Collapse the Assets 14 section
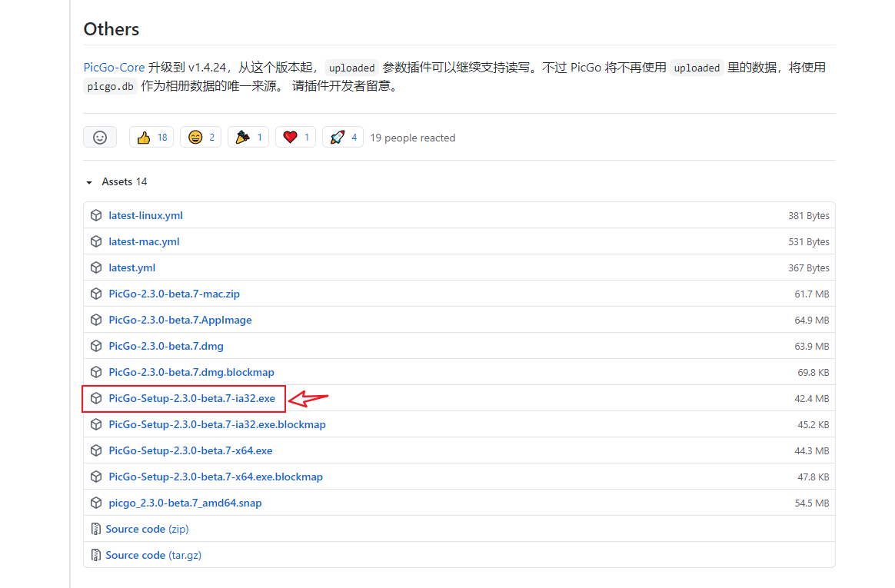Screen dimensions: 895x588 click(116, 182)
